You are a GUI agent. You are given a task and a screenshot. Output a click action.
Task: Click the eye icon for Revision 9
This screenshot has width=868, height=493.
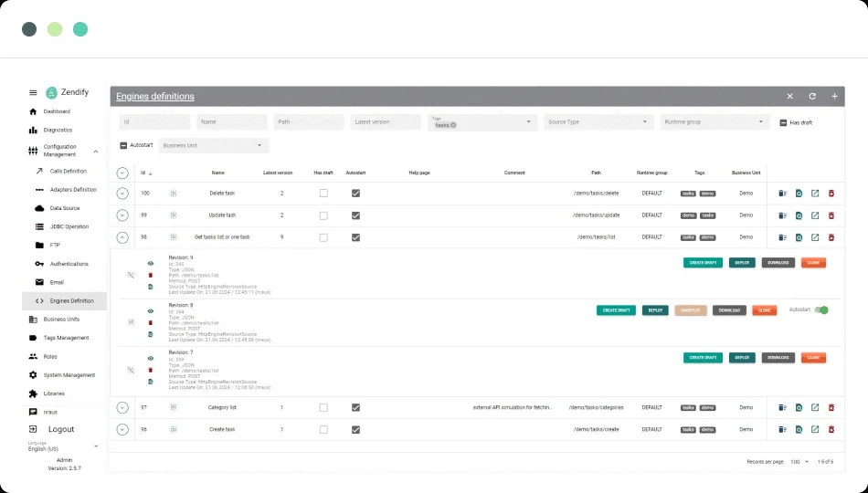tap(151, 263)
